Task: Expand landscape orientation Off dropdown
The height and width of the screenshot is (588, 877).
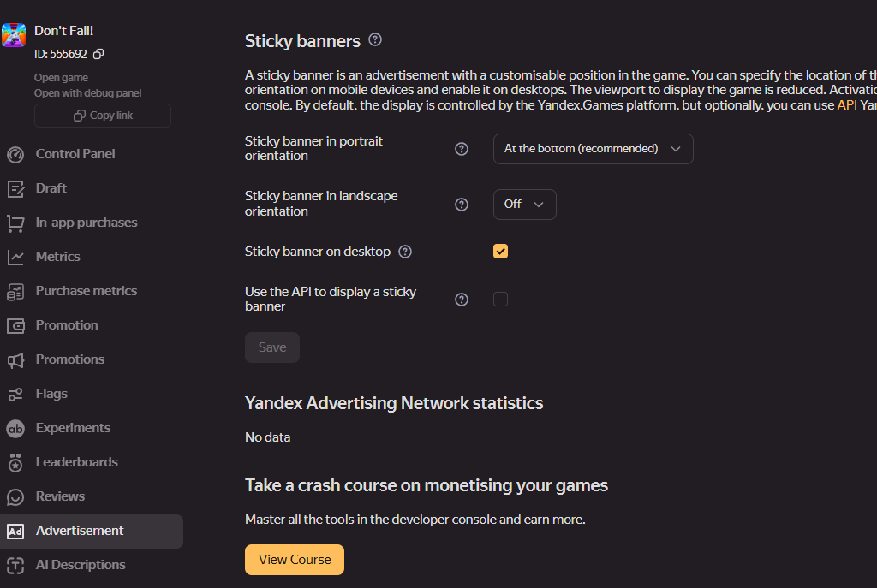Action: coord(525,205)
